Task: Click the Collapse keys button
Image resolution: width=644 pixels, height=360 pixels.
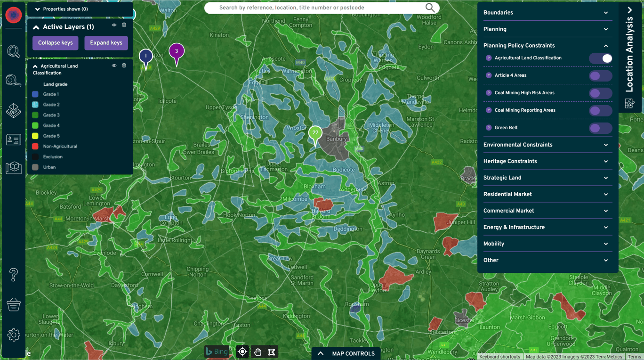Action: point(56,43)
